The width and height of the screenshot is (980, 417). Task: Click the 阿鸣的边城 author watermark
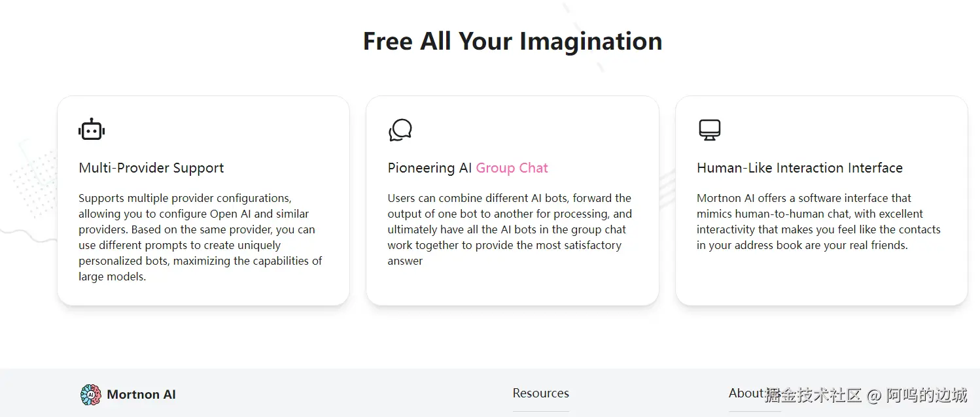tap(926, 395)
